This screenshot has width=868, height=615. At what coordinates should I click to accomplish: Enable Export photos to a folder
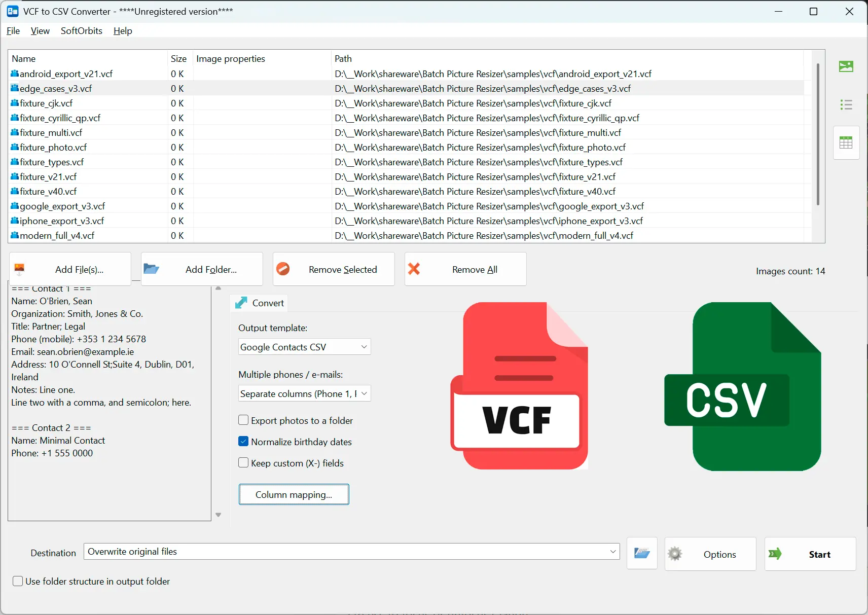pyautogui.click(x=243, y=420)
